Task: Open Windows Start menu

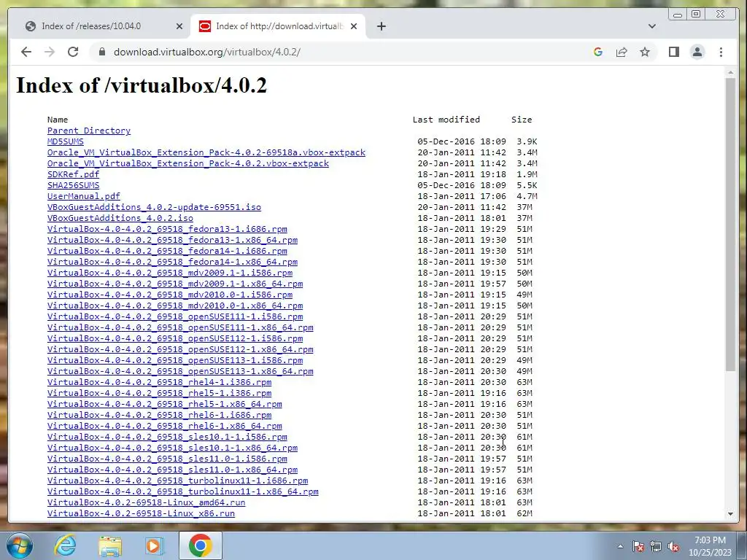Action: (20, 545)
